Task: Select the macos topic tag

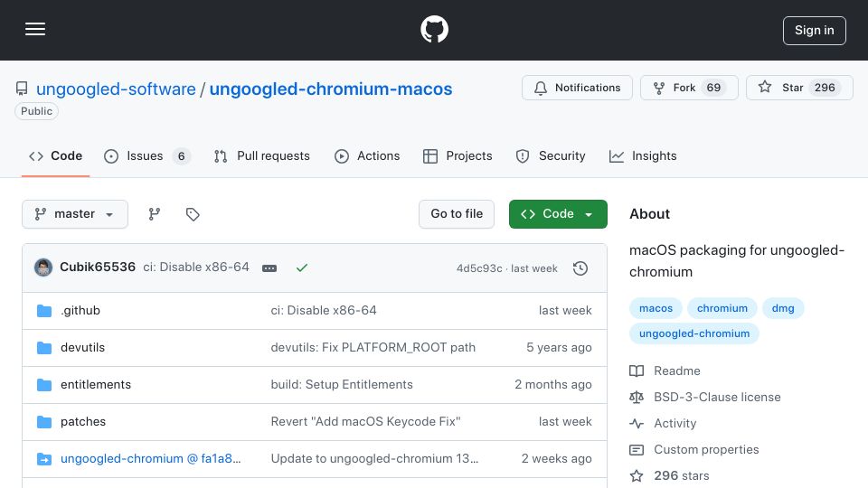Action: click(656, 308)
